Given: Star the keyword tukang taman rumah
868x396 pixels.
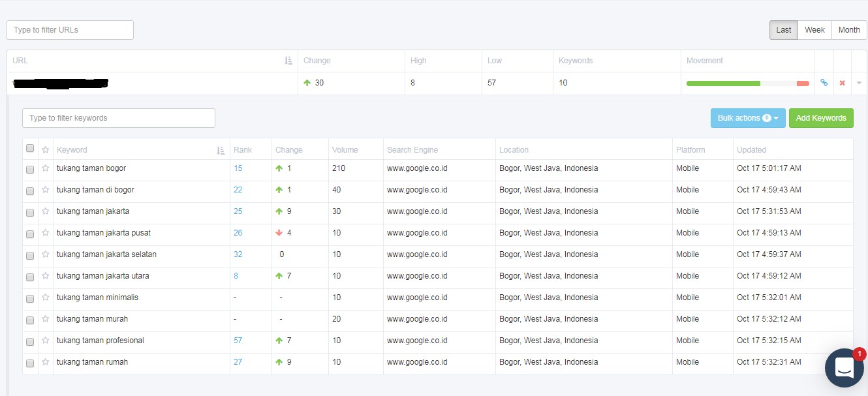Looking at the screenshot, I should [46, 362].
